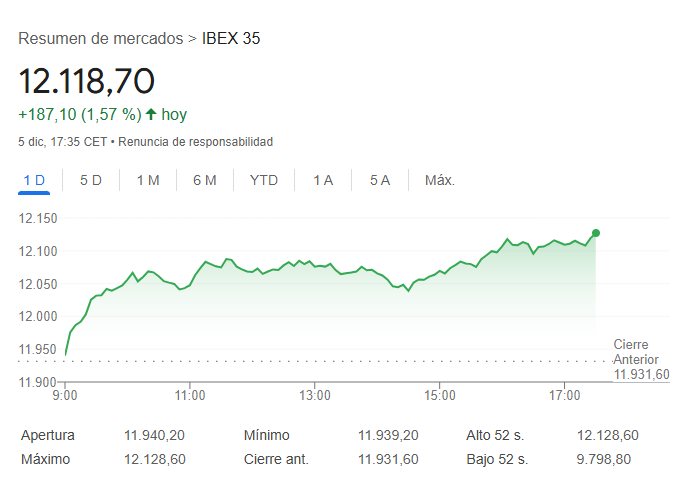Open the Resumen de mercados breadcrumb link
The width and height of the screenshot is (696, 480).
pos(100,39)
